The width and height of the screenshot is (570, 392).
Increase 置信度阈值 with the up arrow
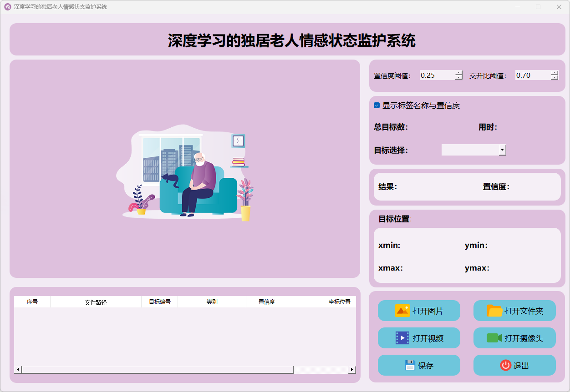[x=459, y=73]
